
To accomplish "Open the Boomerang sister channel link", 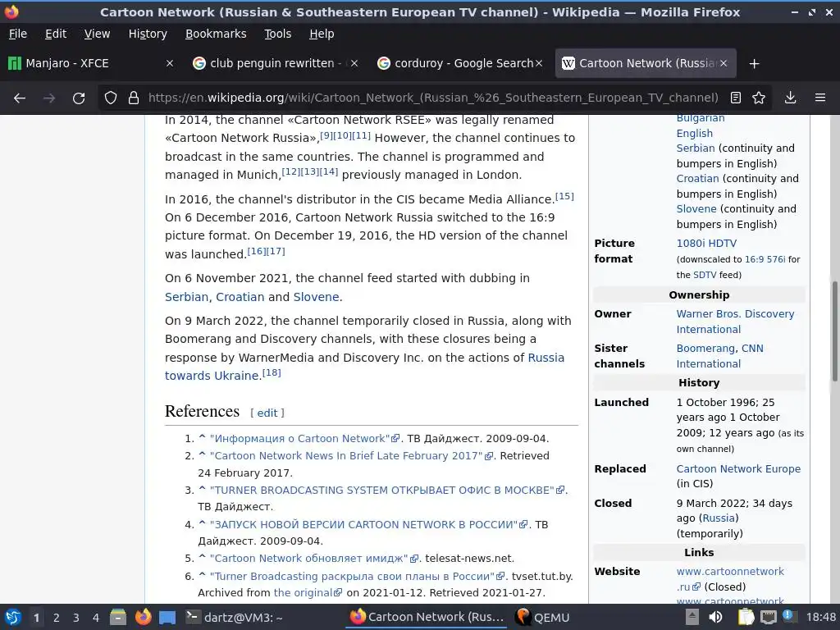I will pyautogui.click(x=705, y=348).
